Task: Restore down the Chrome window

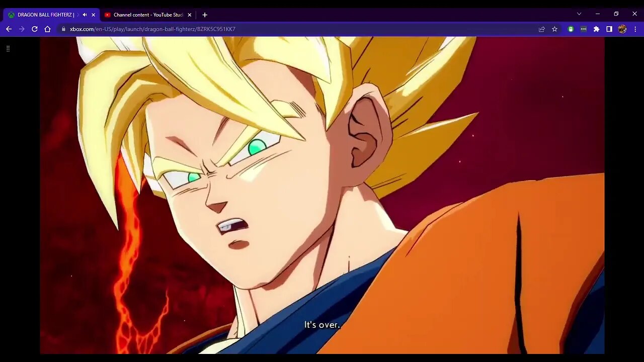Action: (616, 14)
